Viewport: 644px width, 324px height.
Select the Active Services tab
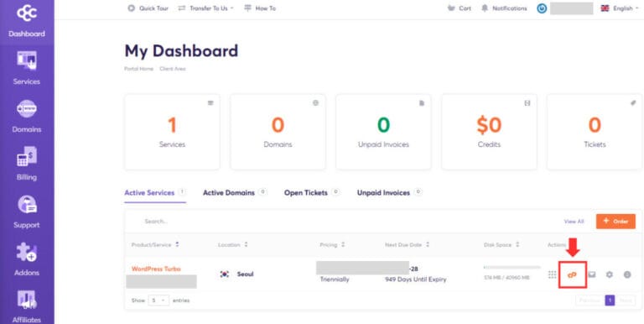coord(155,193)
